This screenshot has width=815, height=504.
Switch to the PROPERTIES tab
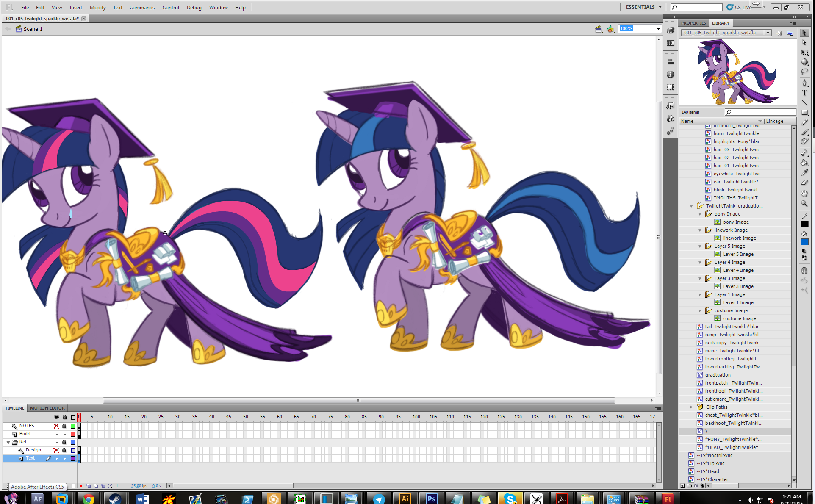tap(693, 23)
